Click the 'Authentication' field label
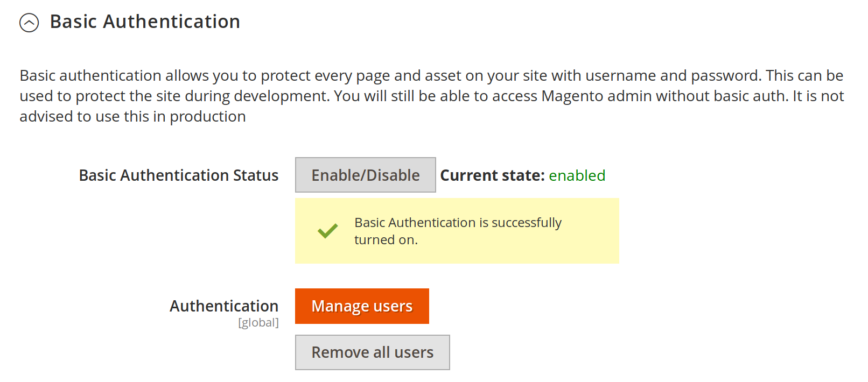Screen dimensions: 868x382 coord(224,306)
